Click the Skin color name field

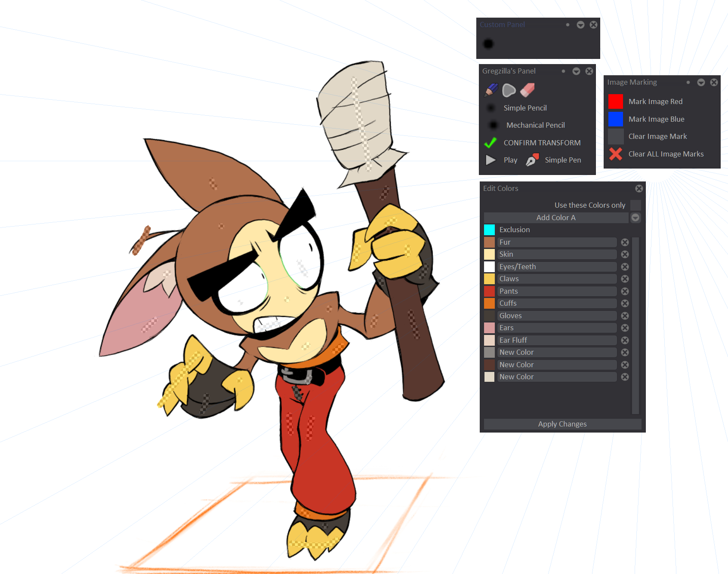(x=557, y=255)
